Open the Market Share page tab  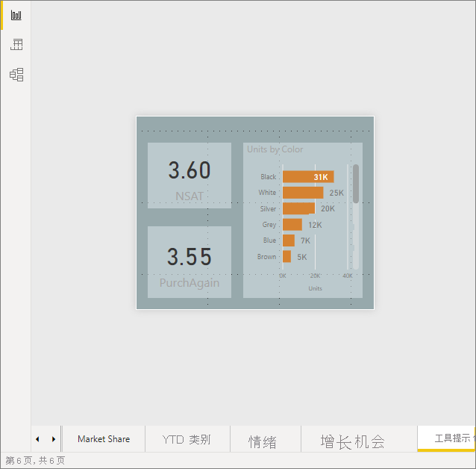(104, 439)
